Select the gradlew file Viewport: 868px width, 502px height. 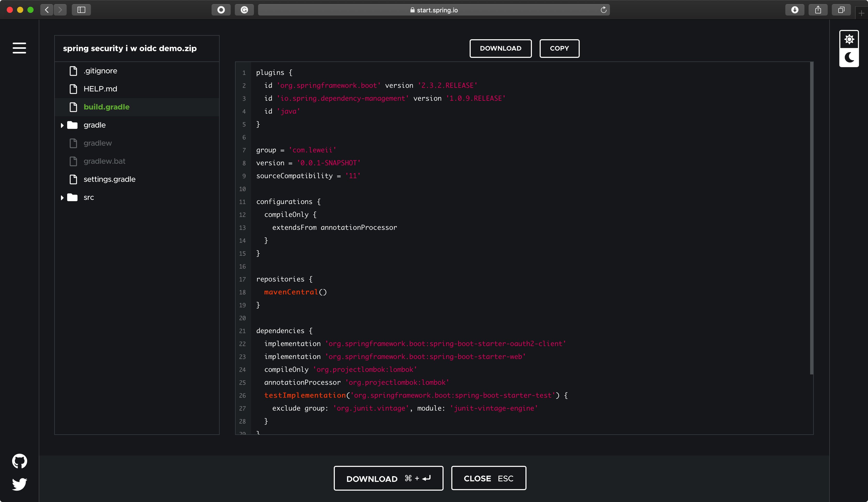[x=137, y=143]
